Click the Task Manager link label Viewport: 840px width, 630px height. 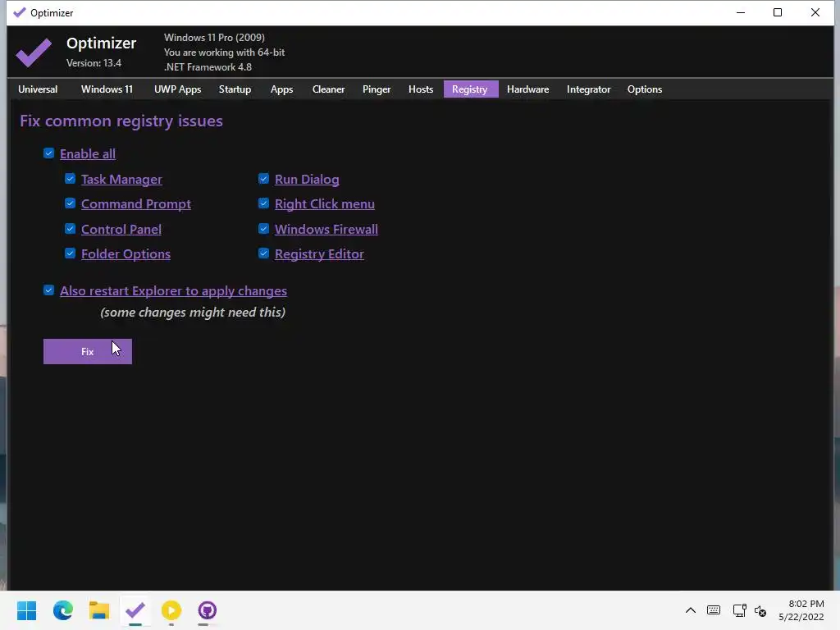[121, 180]
